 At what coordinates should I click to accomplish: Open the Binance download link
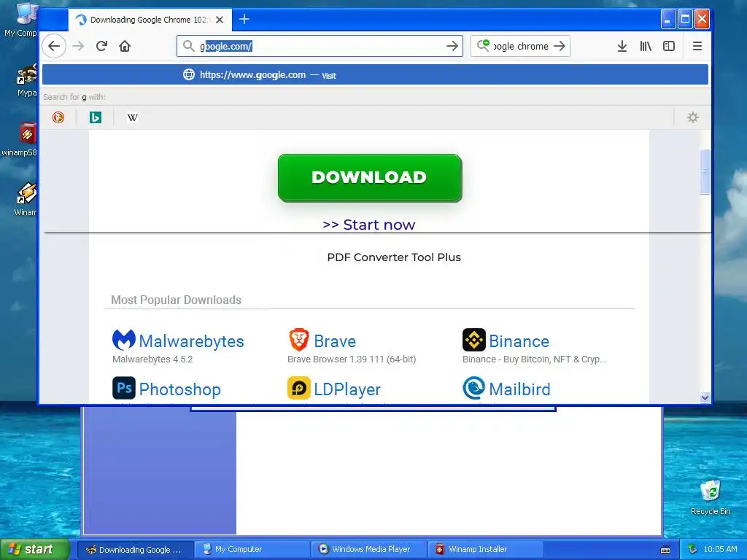(519, 341)
